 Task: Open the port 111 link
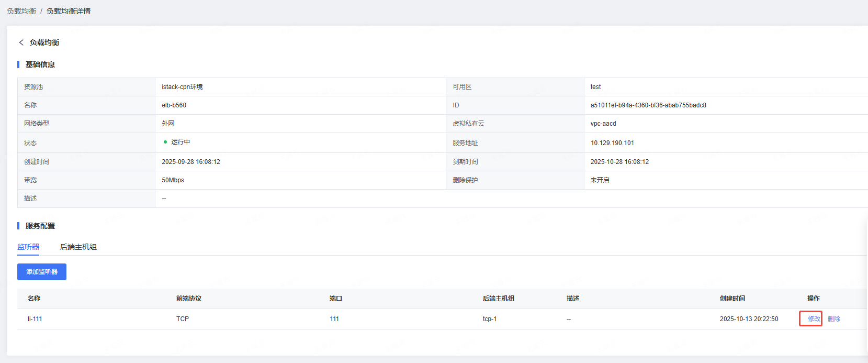click(334, 319)
